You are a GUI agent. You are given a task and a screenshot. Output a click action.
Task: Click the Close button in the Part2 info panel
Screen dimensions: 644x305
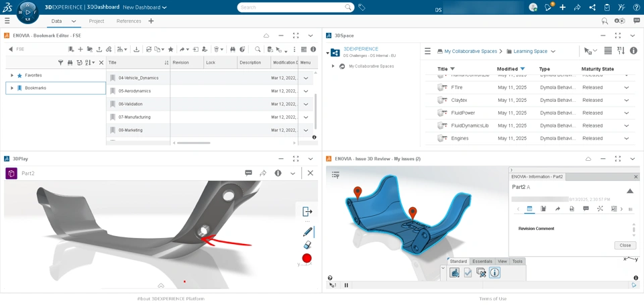[625, 245]
